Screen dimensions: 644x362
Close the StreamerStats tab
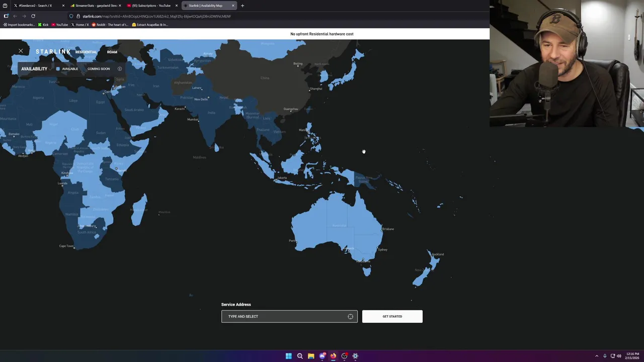[120, 6]
